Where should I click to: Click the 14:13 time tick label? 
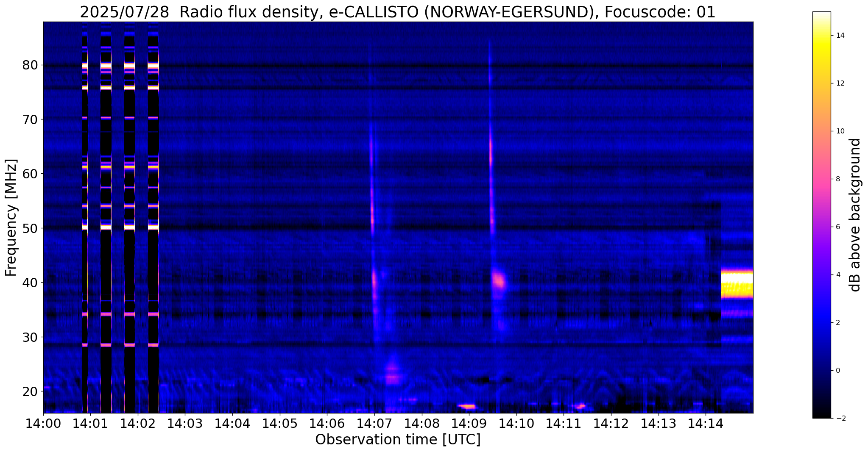pos(659,423)
